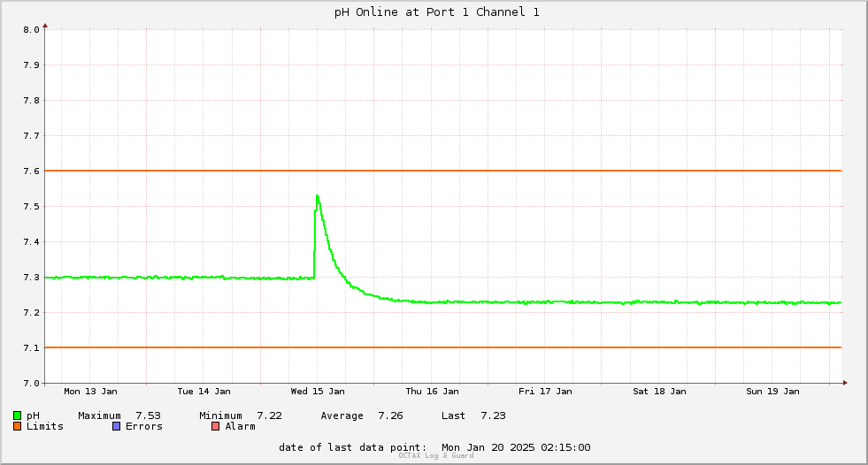This screenshot has width=868, height=465.
Task: Click the red Alarm legend swatch
Action: pos(215,426)
